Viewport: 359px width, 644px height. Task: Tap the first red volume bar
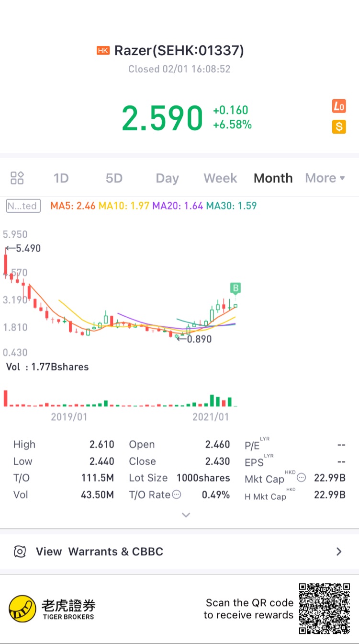tap(6, 398)
